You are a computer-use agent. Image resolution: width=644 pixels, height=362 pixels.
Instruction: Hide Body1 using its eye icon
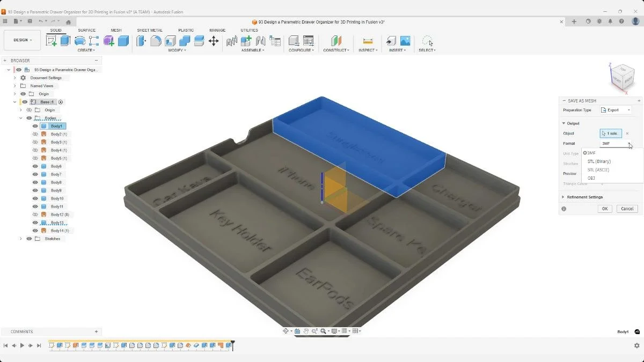pos(35,125)
